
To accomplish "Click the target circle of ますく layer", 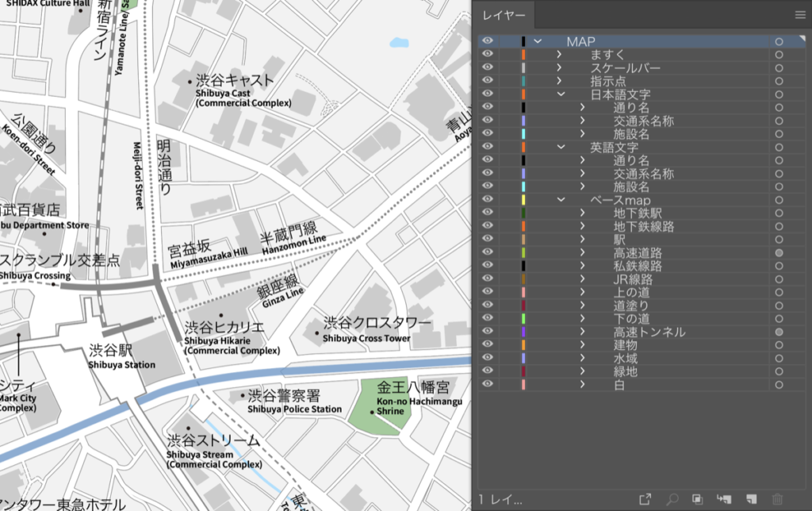I will pos(779,55).
